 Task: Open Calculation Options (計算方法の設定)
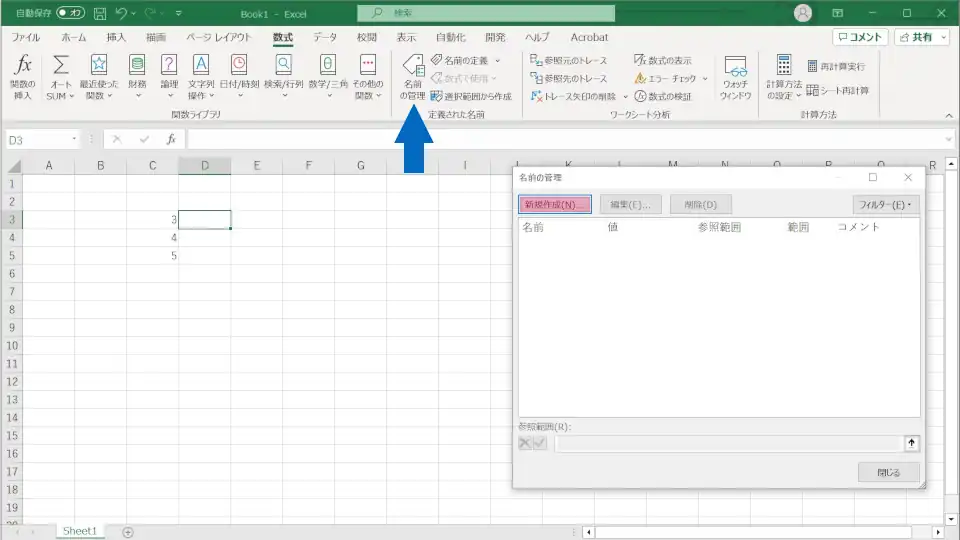click(784, 77)
